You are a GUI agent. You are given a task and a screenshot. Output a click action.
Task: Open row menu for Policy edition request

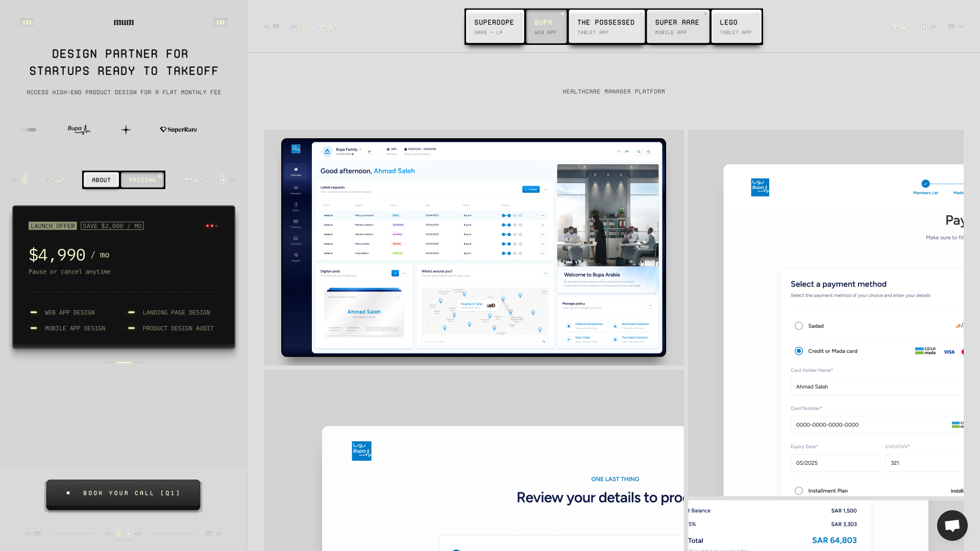[x=543, y=244]
